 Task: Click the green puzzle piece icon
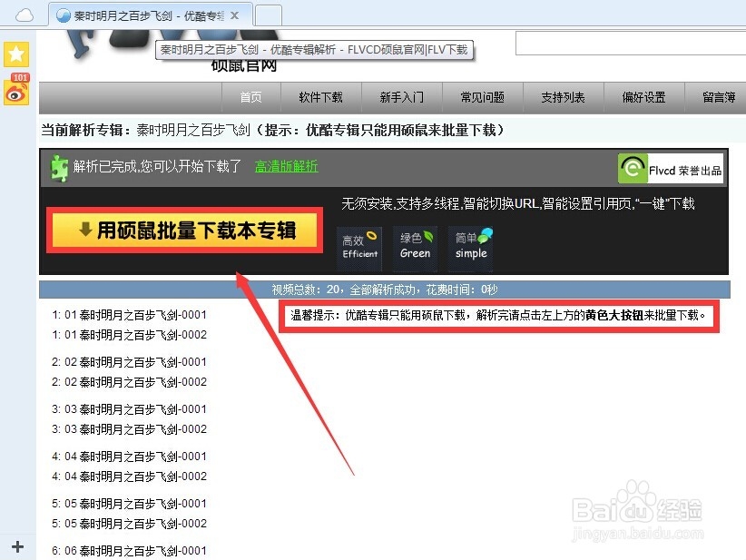click(60, 169)
